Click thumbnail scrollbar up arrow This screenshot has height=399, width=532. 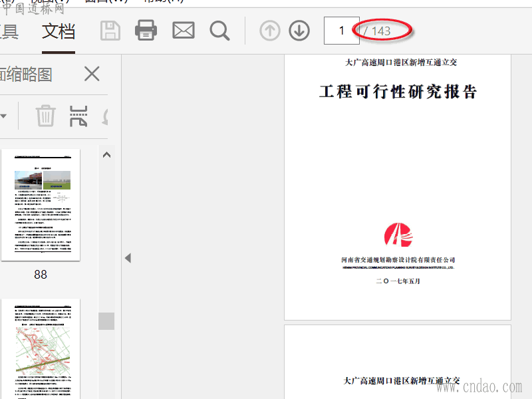tap(106, 155)
